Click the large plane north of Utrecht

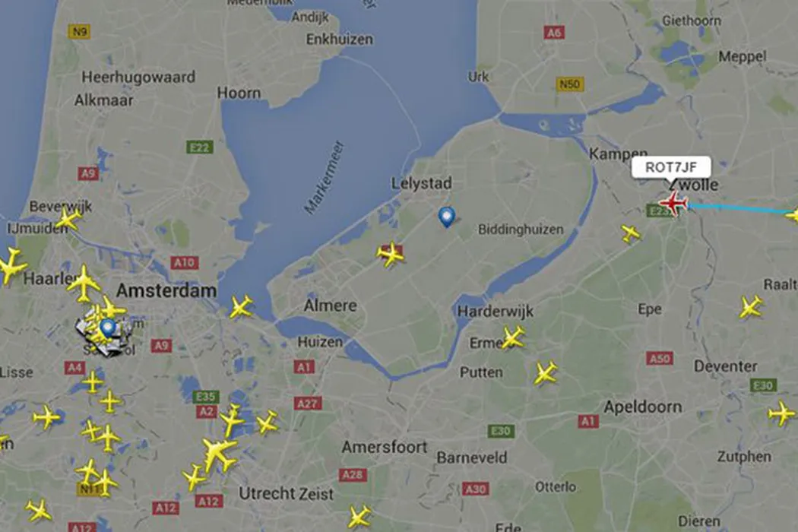[219, 454]
